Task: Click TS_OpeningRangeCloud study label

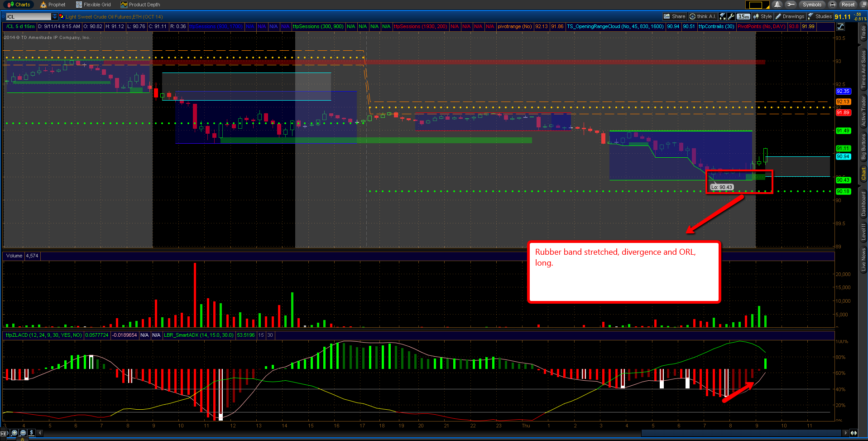Action: 615,26
